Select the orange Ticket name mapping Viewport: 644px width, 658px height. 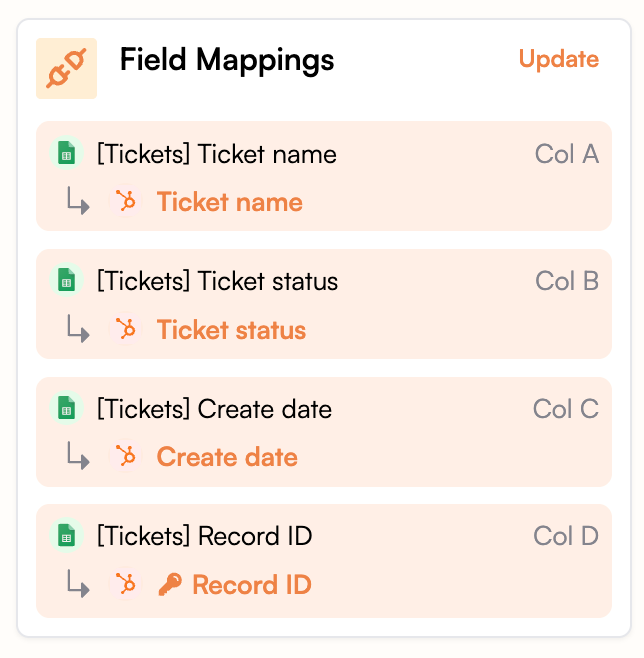coord(229,202)
